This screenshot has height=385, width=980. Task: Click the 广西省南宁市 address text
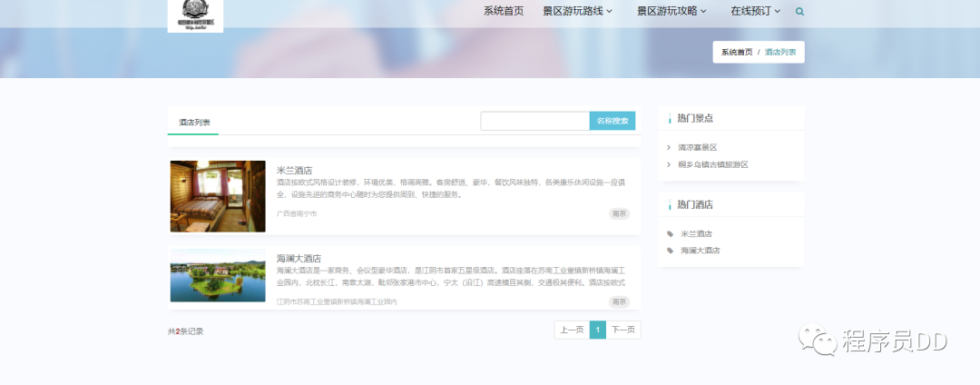(x=297, y=213)
